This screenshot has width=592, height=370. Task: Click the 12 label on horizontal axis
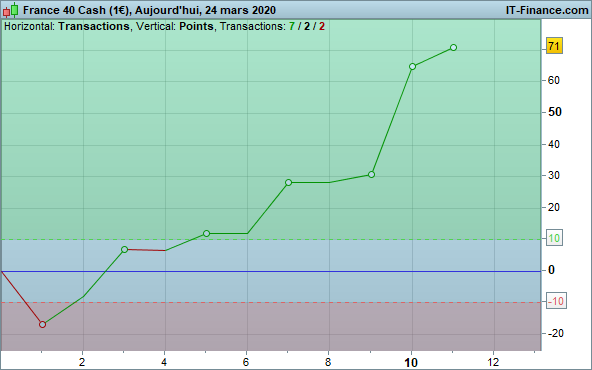pos(493,362)
